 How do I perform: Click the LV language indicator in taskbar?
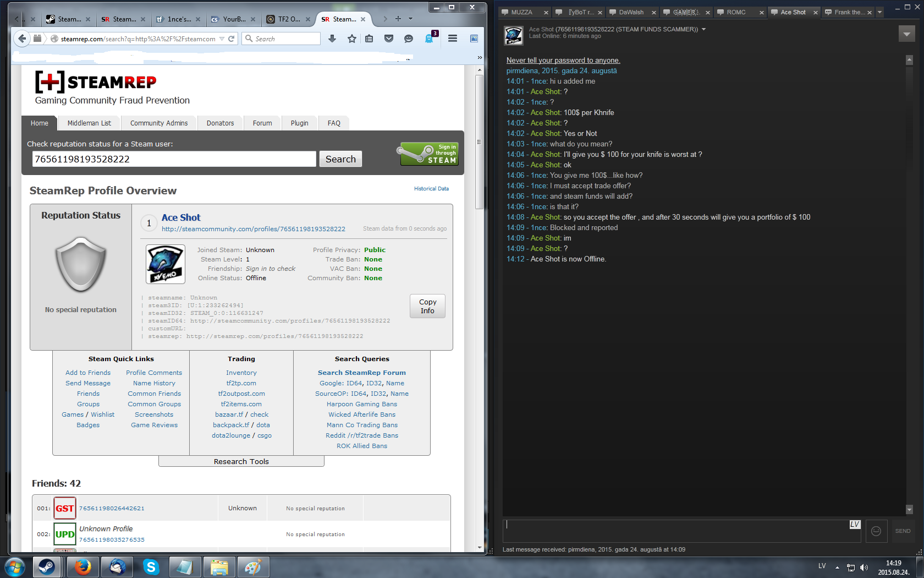coord(822,566)
